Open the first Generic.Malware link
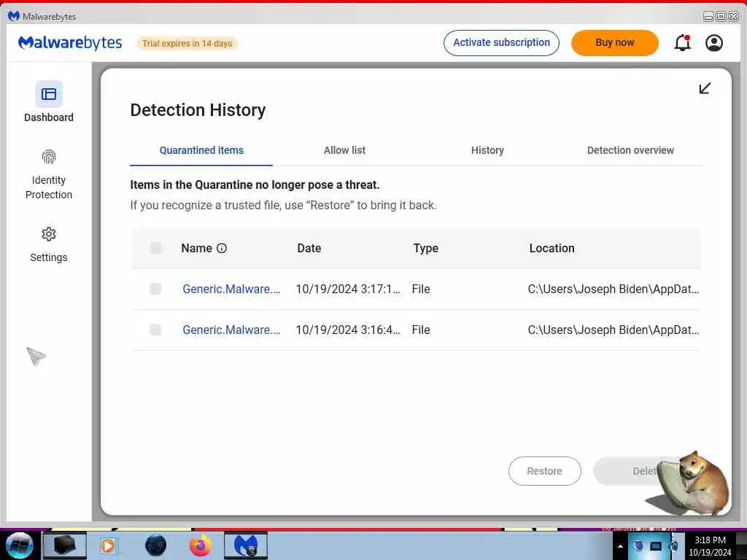Screen dimensions: 747x560 231,289
